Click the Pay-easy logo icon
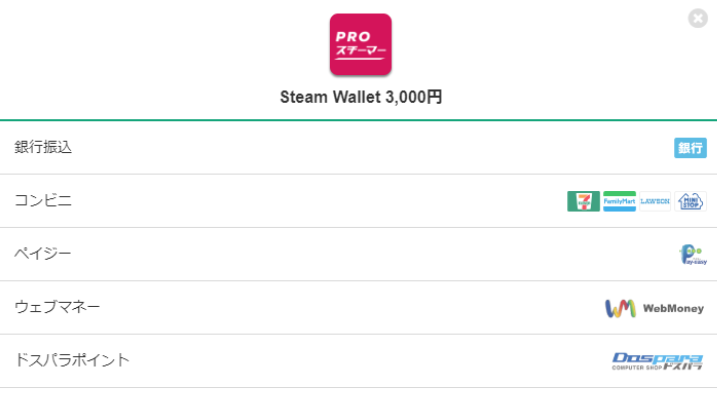Image resolution: width=717 pixels, height=409 pixels. tap(691, 255)
